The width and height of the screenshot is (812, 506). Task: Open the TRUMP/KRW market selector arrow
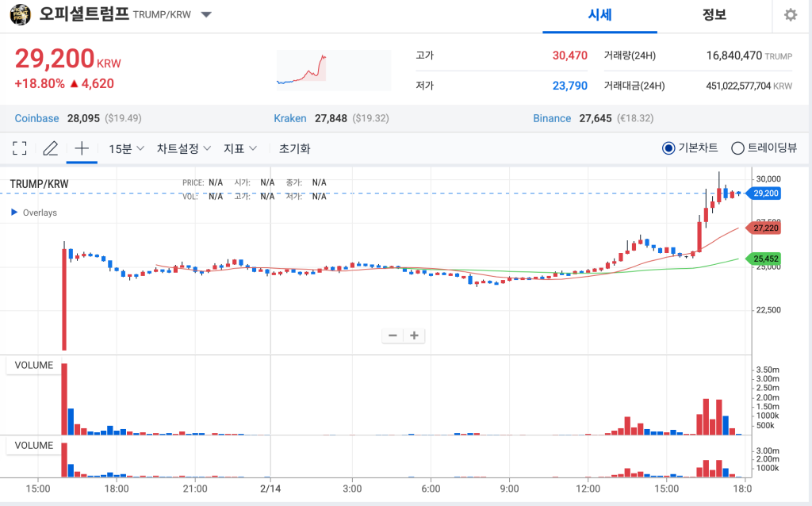[x=206, y=15]
